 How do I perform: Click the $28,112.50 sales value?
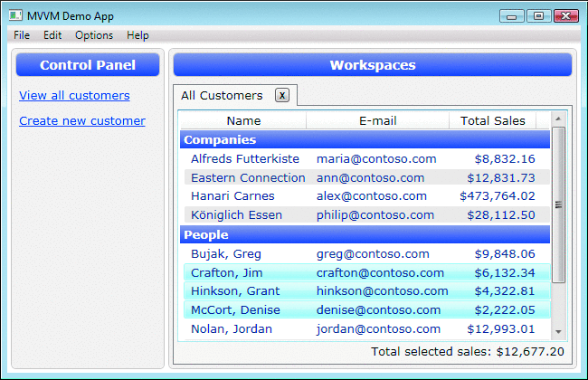[x=500, y=215]
